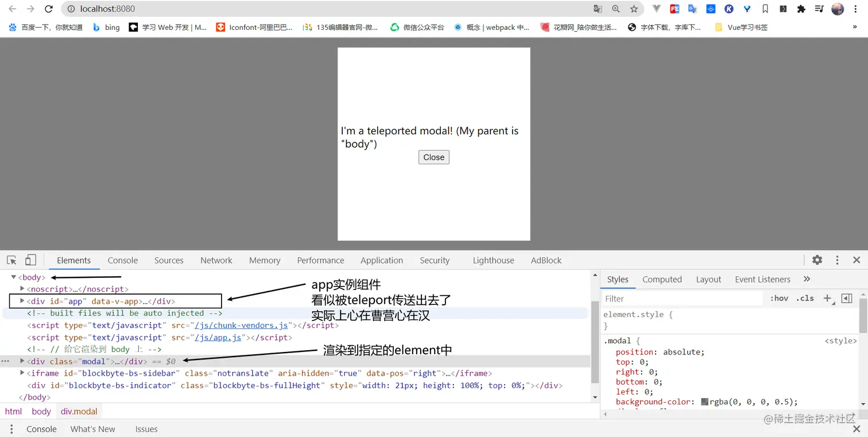Open the circular K extension icon
The width and height of the screenshot is (868, 437).
tap(728, 9)
